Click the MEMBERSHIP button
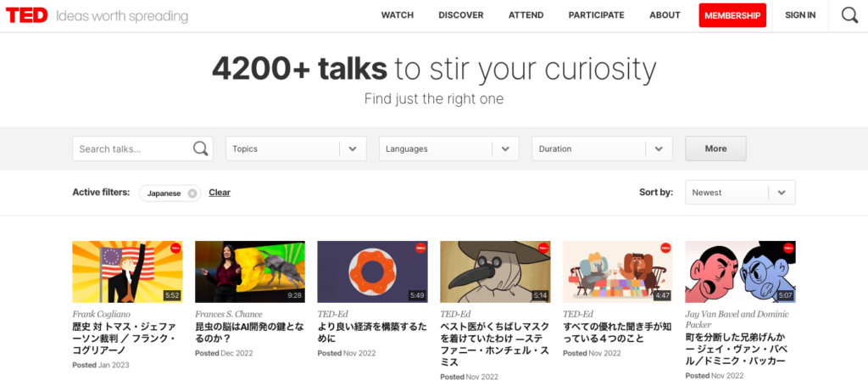 click(x=732, y=15)
